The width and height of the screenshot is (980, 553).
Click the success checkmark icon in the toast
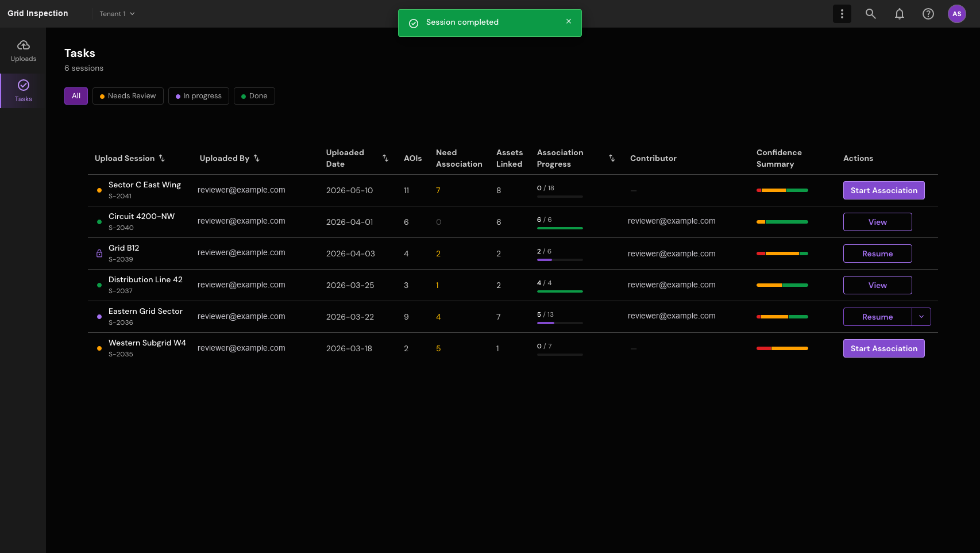click(x=414, y=23)
